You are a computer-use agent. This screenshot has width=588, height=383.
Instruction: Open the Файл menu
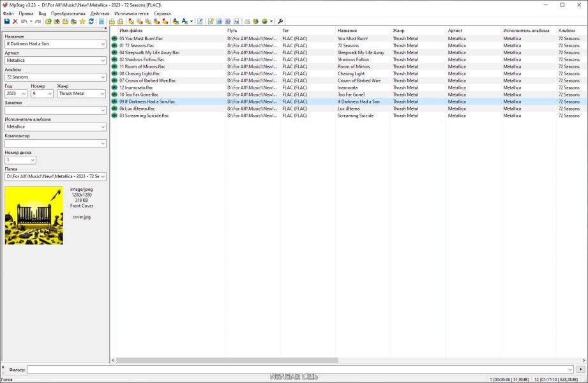click(x=8, y=13)
